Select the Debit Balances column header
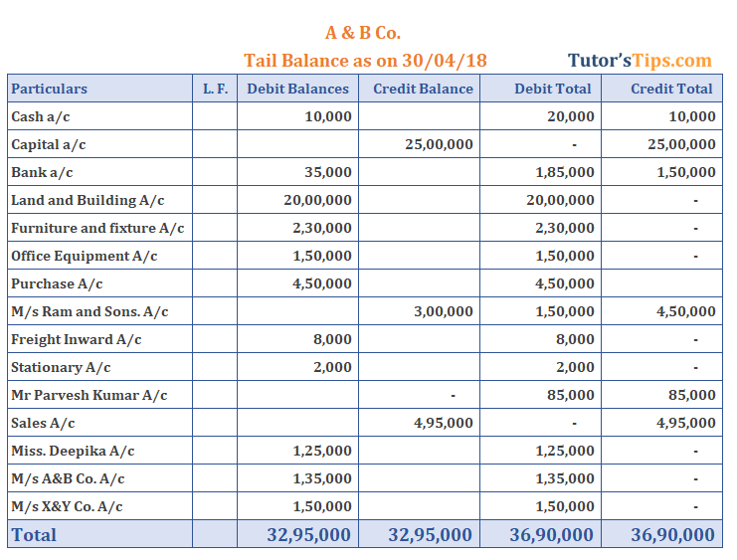Screen dimensions: 737x560 pos(298,89)
